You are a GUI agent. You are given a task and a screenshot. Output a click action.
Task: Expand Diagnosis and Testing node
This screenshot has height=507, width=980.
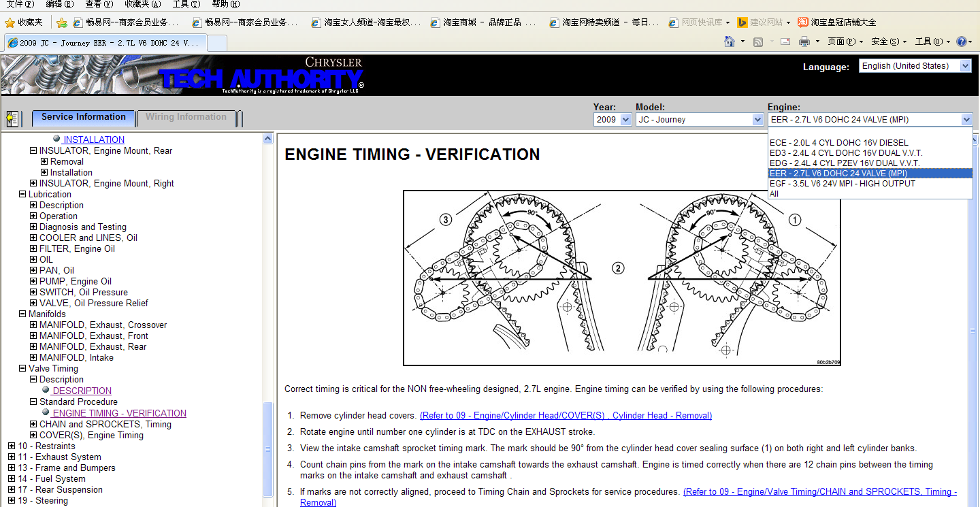coord(33,227)
